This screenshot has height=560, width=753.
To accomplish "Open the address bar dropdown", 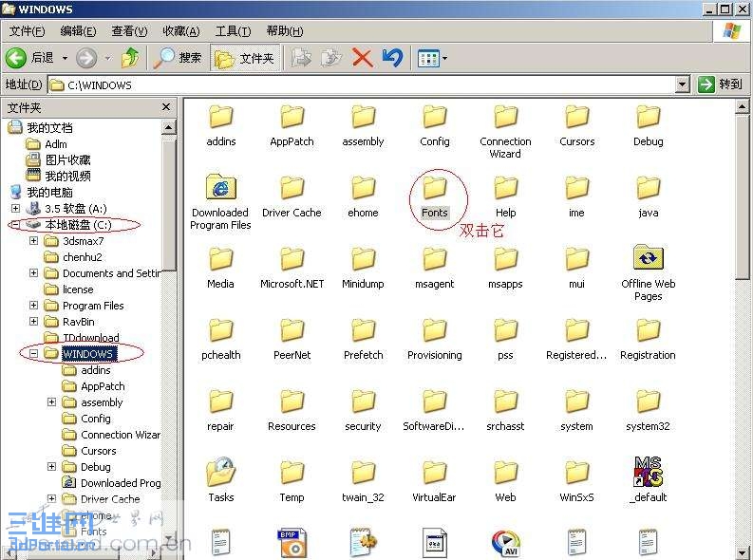I will point(683,84).
